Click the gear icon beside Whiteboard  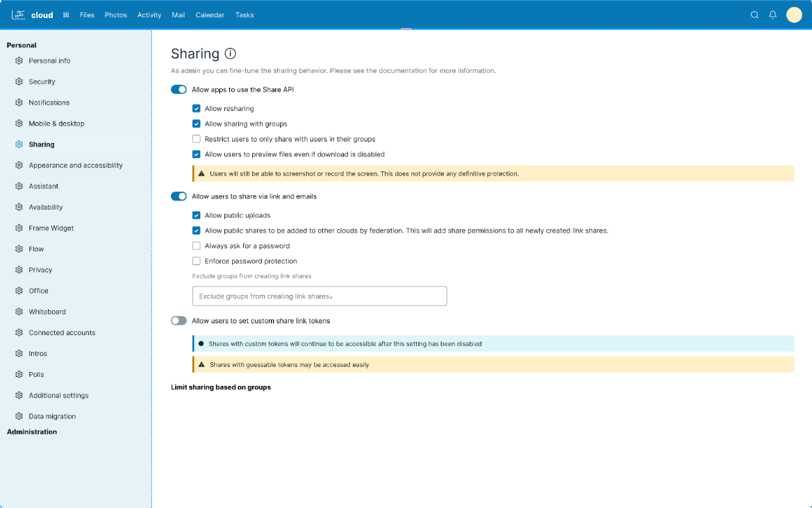pyautogui.click(x=19, y=312)
